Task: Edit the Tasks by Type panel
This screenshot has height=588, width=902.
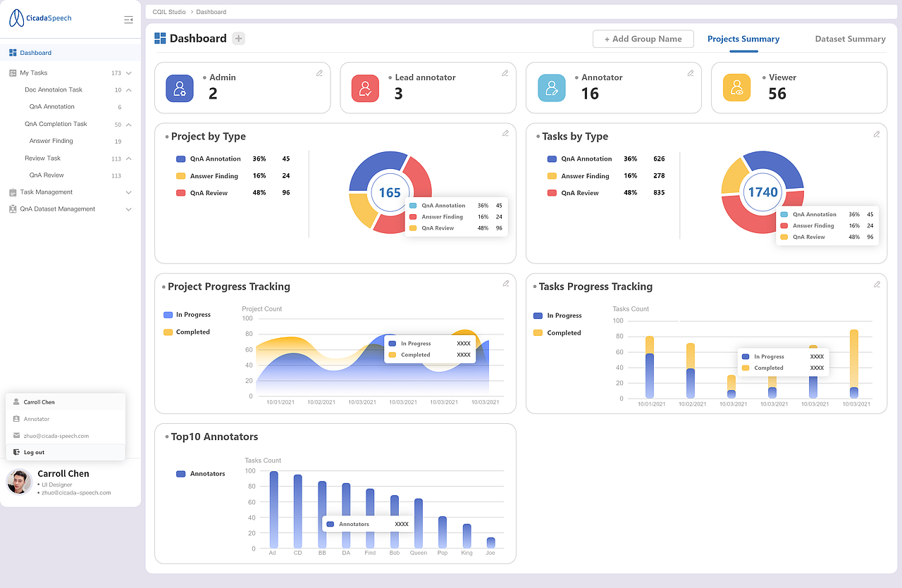Action: click(x=877, y=134)
